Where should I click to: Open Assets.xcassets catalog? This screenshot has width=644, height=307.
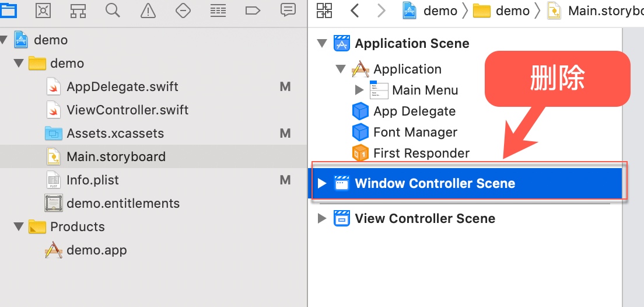tap(116, 133)
